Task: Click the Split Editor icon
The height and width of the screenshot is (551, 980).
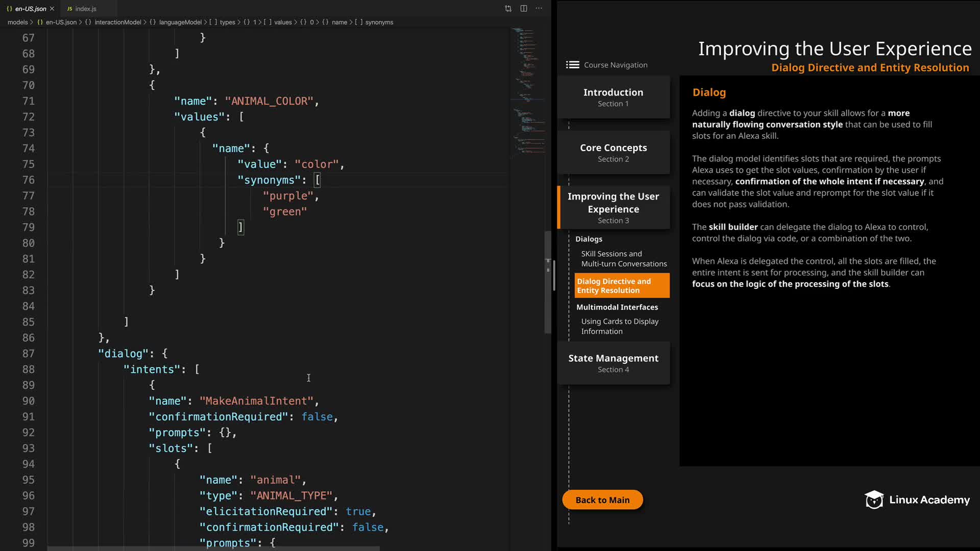Action: click(x=524, y=9)
